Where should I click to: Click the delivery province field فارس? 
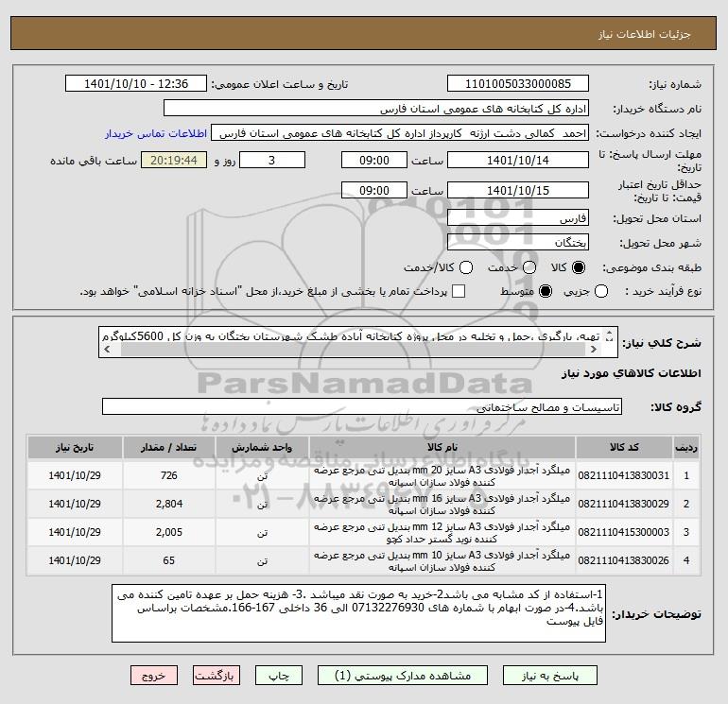click(x=518, y=218)
